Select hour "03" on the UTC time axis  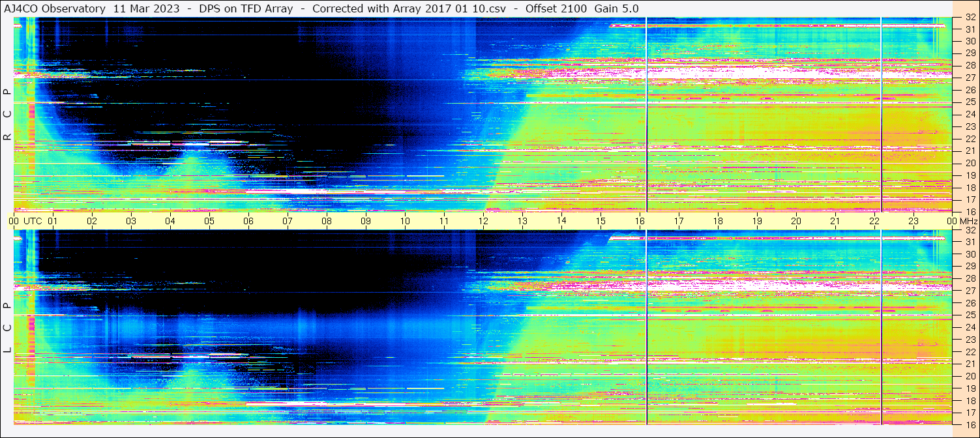pyautogui.click(x=131, y=221)
